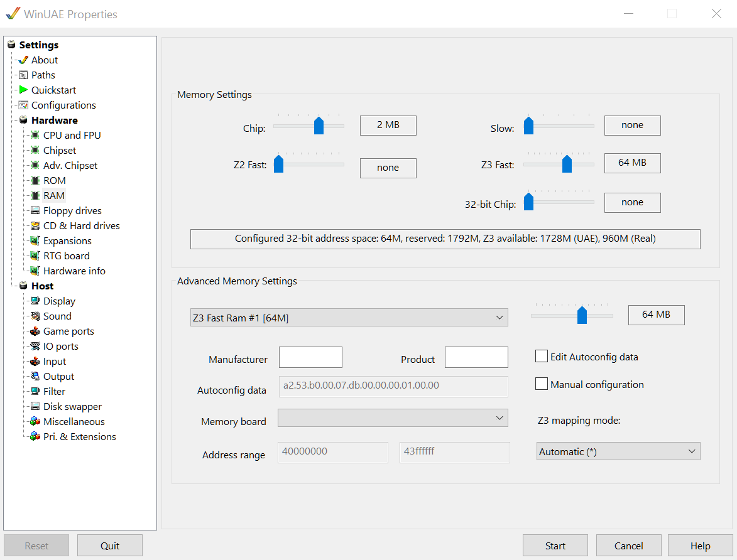Select CPU and FPU in the tree

click(72, 136)
